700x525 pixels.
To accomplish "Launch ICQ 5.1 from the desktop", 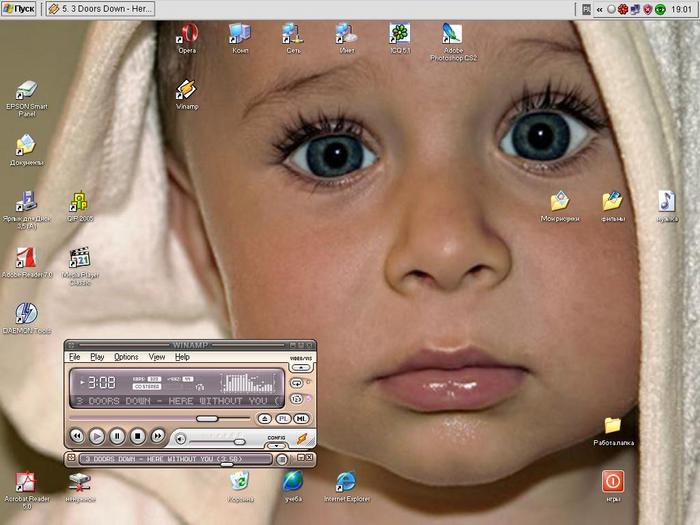I will 400,38.
